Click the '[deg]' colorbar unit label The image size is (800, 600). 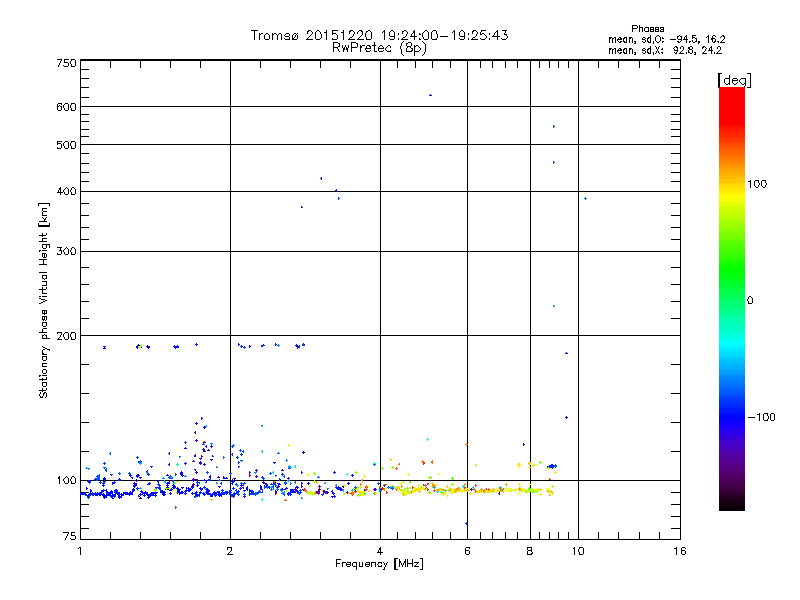(734, 80)
